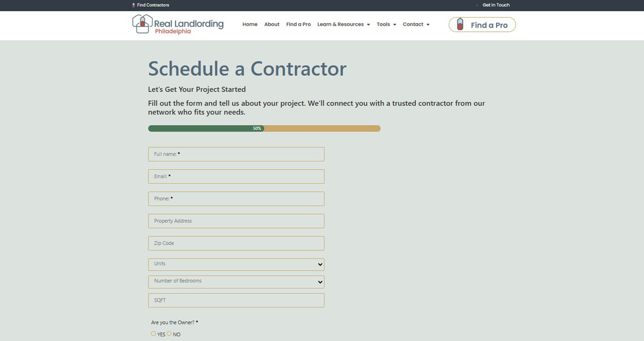Click the icon inside Find a Pro button
Viewport: 644px width, 341px height.
(460, 25)
